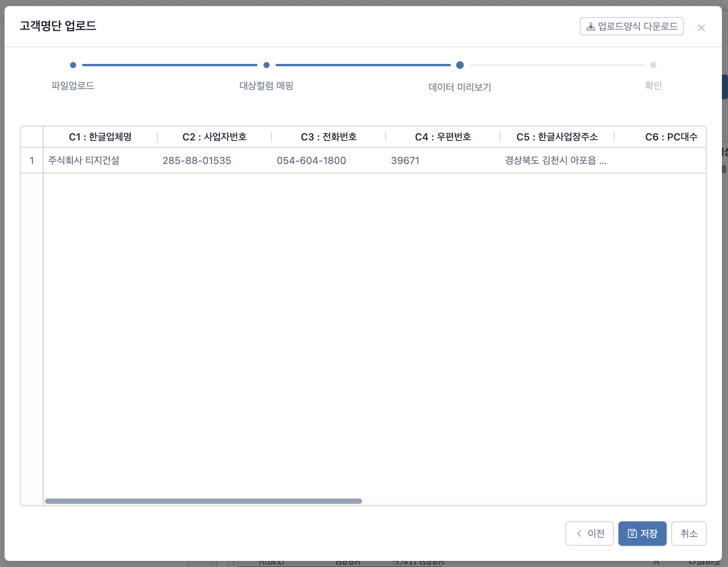
Task: Close the customer list upload dialog
Action: (x=701, y=28)
